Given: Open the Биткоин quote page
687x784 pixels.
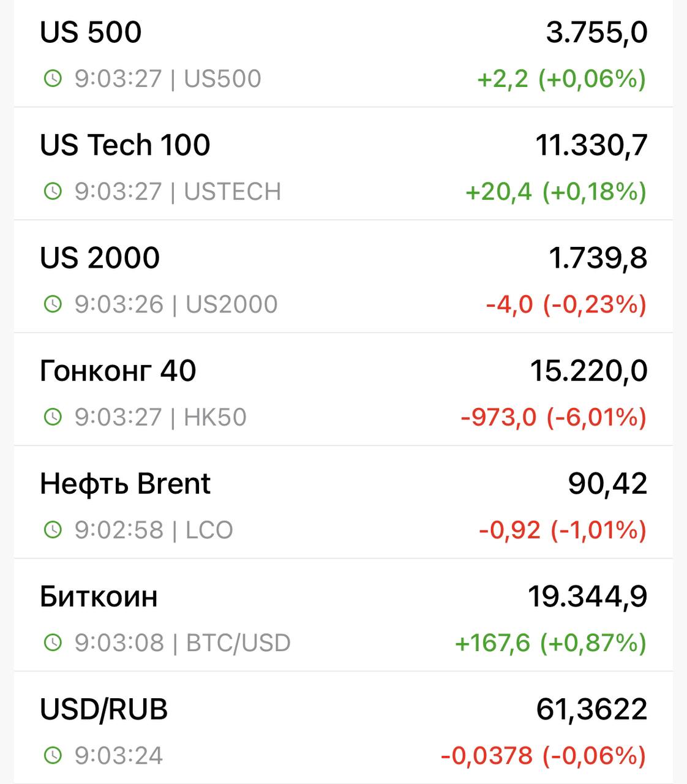Looking at the screenshot, I should point(99,597).
